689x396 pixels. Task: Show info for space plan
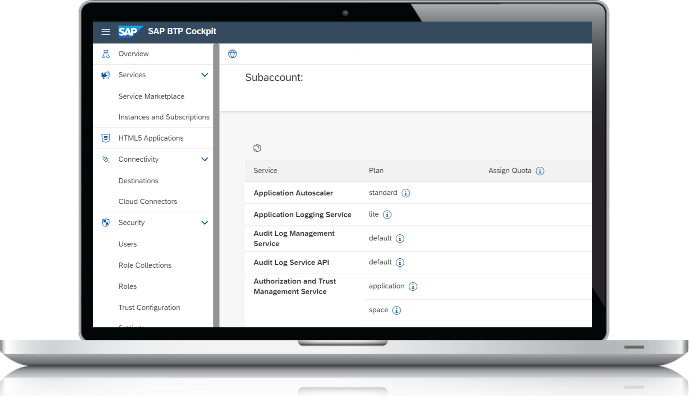click(396, 310)
